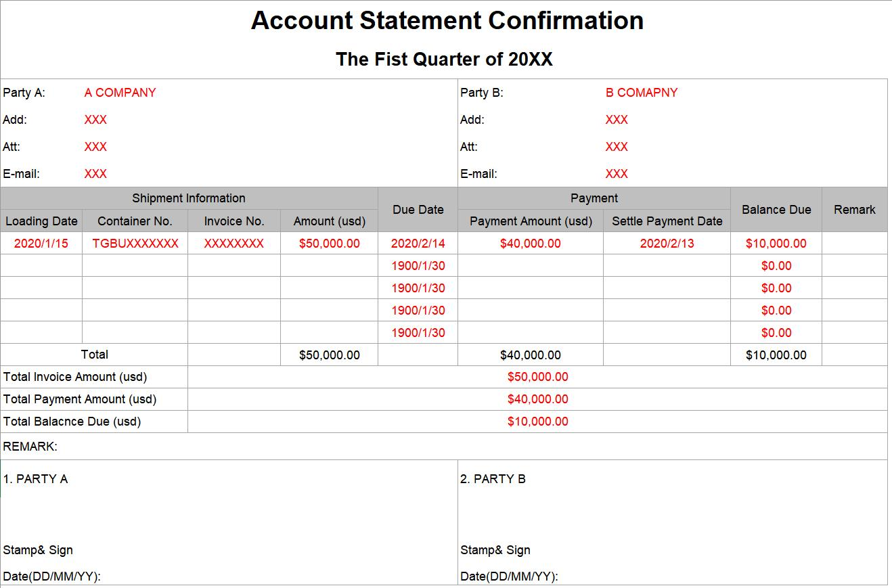The height and width of the screenshot is (588, 892).
Task: Select the Account Statement Confirmation title
Action: 447,20
